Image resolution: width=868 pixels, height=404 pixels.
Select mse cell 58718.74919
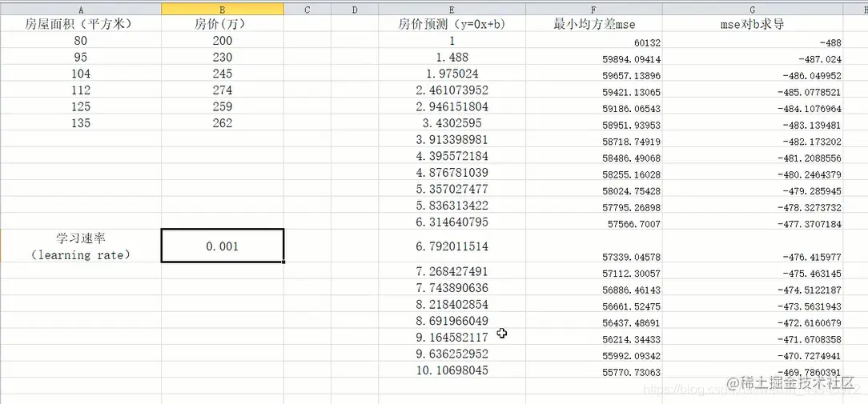(x=594, y=139)
